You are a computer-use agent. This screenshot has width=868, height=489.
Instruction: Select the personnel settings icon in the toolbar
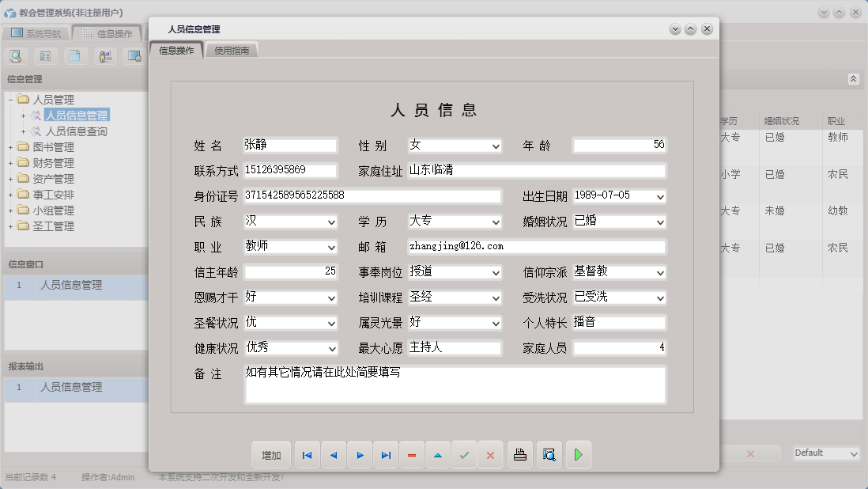tap(104, 56)
